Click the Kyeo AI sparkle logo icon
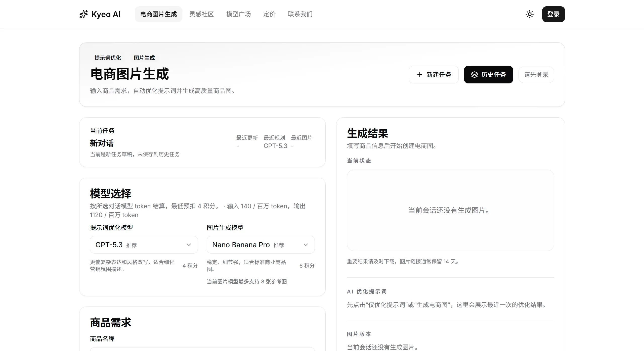This screenshot has height=351, width=644. pos(83,14)
